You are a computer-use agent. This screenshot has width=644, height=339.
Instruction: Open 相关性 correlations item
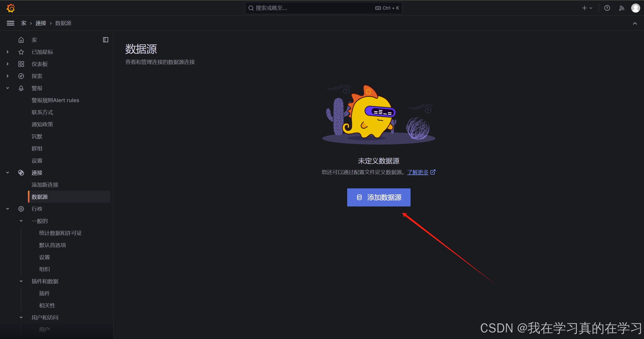click(x=47, y=305)
